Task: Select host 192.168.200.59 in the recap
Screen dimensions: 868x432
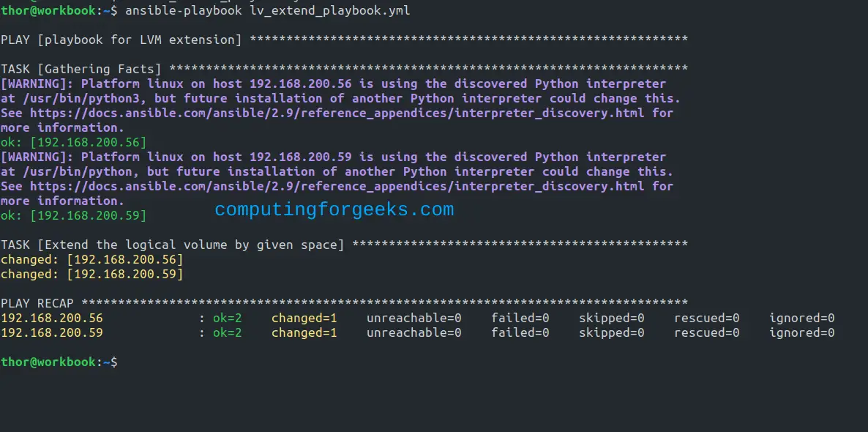Action: pos(52,332)
